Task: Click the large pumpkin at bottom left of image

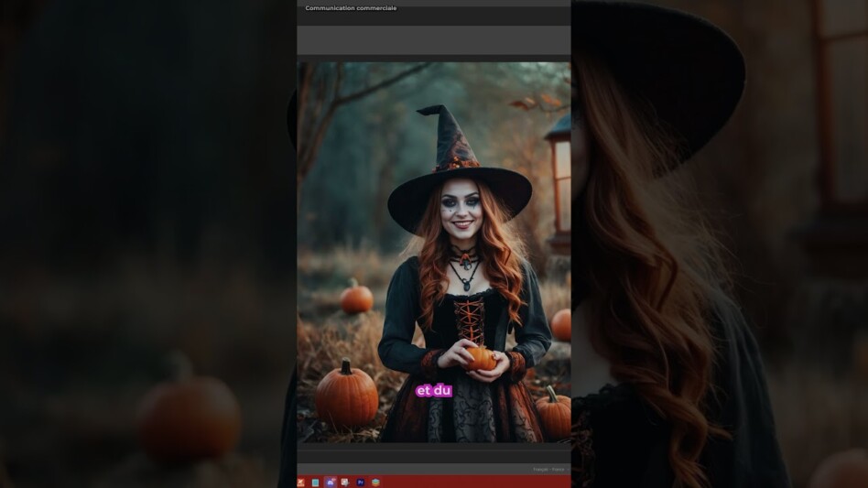Action: [346, 395]
